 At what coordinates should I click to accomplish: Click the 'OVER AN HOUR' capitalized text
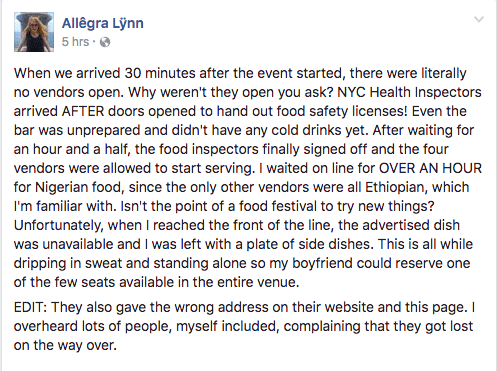click(430, 168)
